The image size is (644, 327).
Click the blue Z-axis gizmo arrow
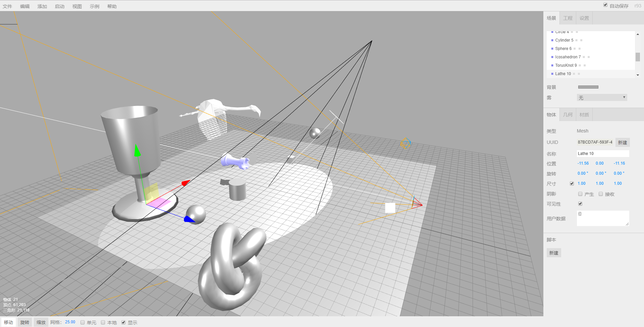[x=189, y=219]
